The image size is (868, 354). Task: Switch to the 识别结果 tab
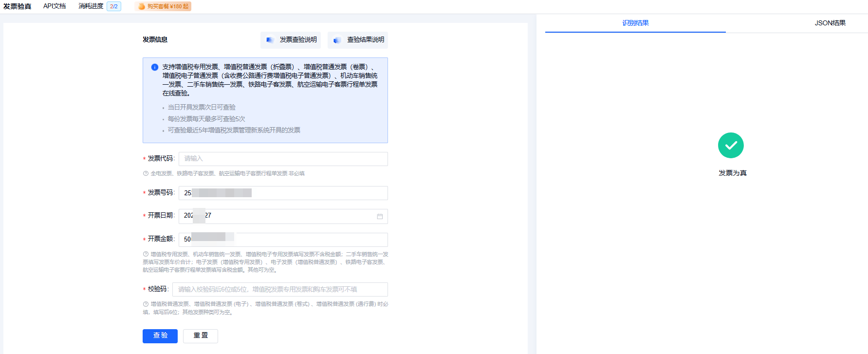(x=635, y=23)
